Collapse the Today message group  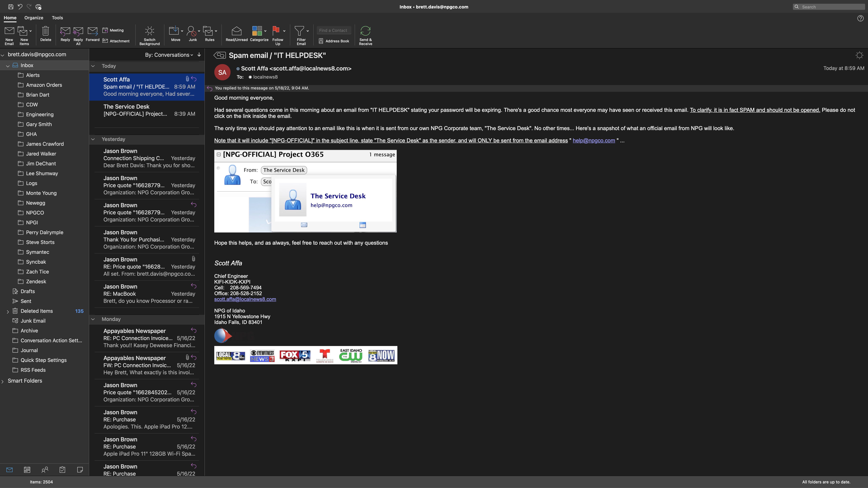[x=93, y=66]
